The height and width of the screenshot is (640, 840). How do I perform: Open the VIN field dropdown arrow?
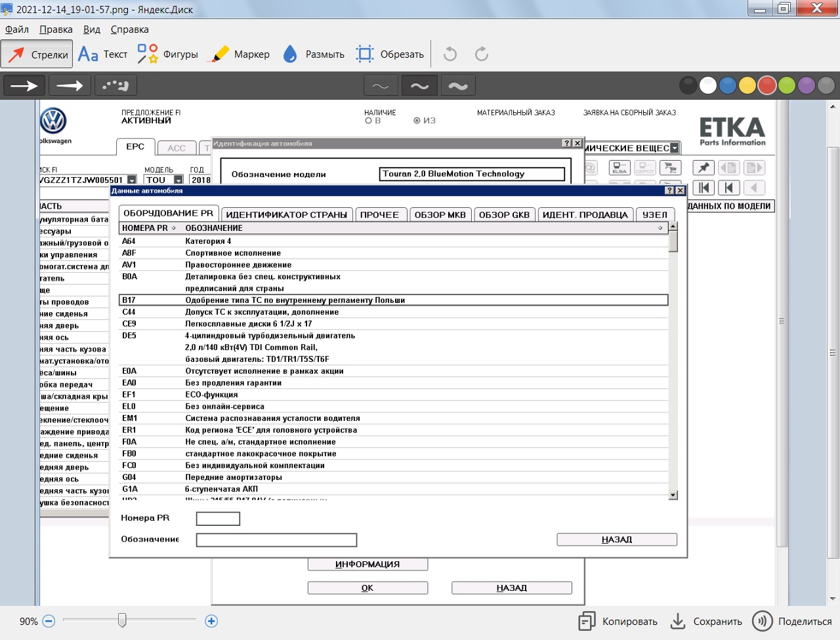tap(132, 180)
